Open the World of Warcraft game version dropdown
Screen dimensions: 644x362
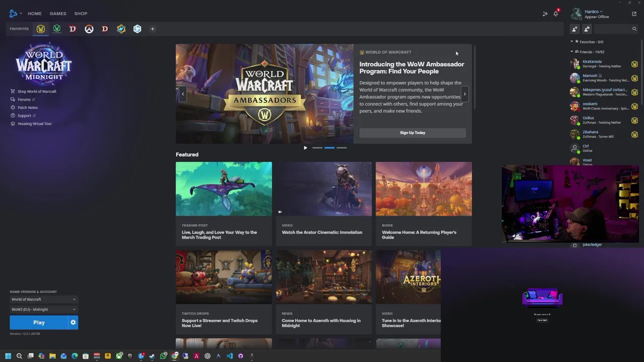(x=44, y=300)
